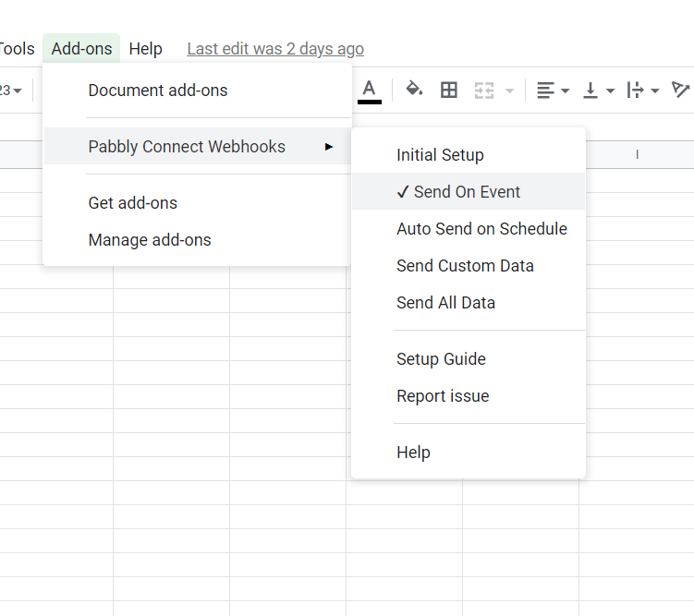
Task: Expand Pabbly Connect Webhooks submenu
Action: (198, 146)
